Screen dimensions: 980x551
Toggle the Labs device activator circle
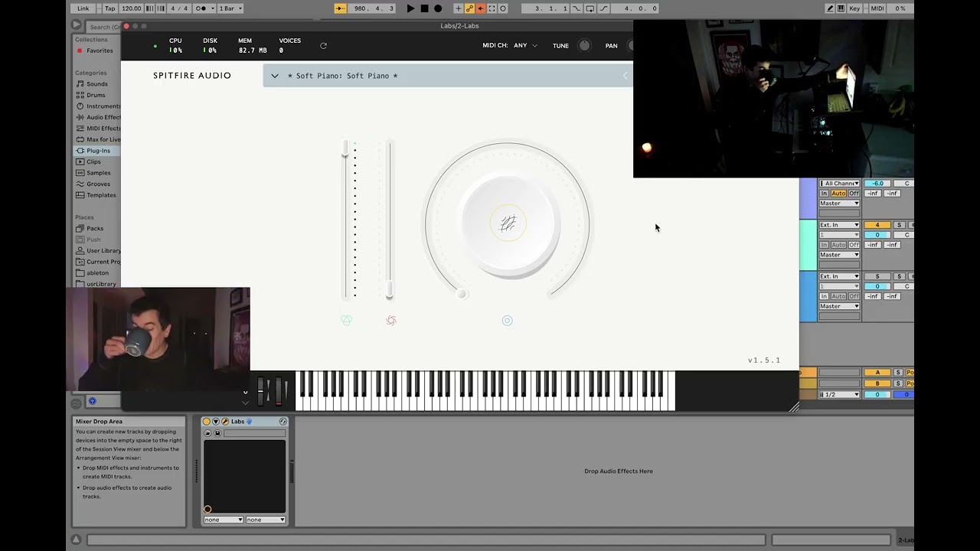pos(207,422)
